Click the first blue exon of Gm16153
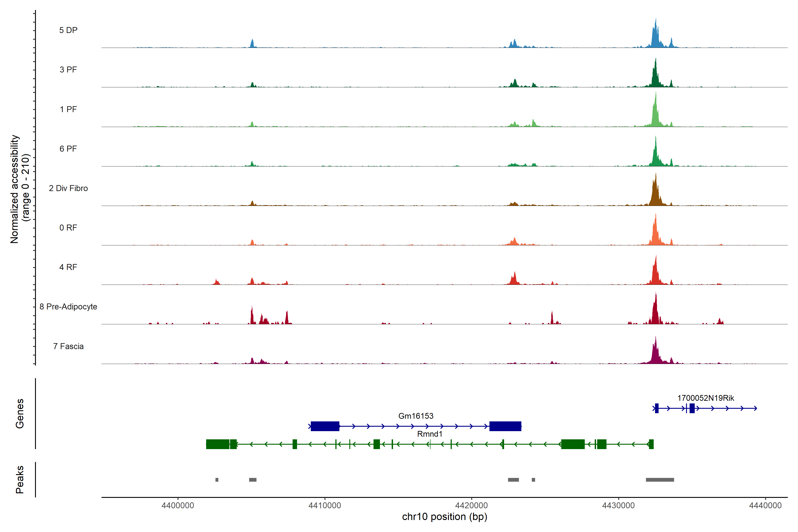 click(325, 426)
